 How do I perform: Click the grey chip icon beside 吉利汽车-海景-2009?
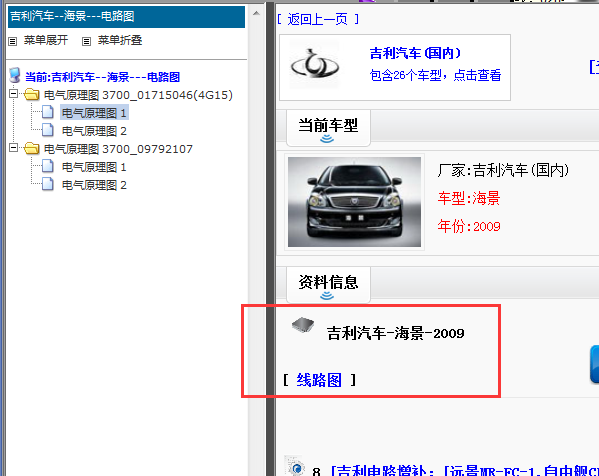coord(303,325)
